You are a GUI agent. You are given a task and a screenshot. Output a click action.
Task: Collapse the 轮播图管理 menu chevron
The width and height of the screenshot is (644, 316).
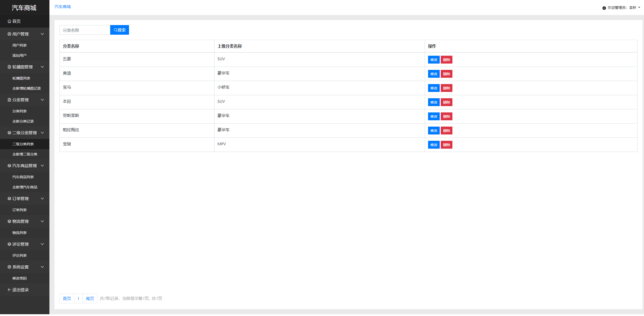42,67
